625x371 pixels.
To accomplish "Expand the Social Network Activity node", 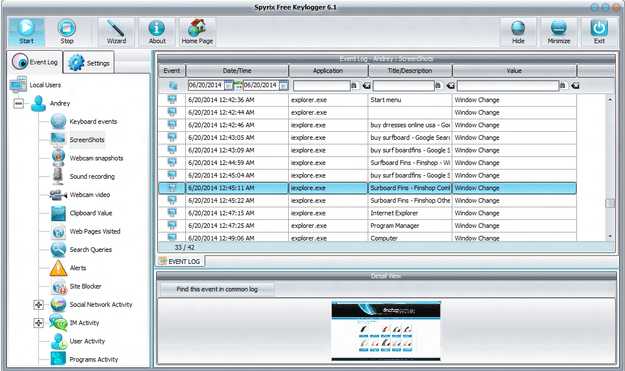I will (x=38, y=305).
